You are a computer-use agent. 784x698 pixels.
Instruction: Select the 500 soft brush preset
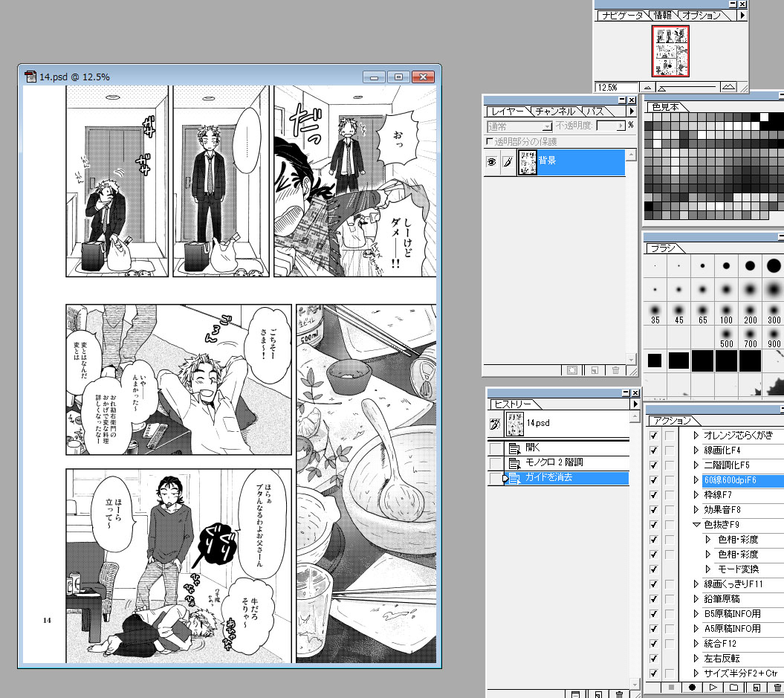pyautogui.click(x=726, y=337)
